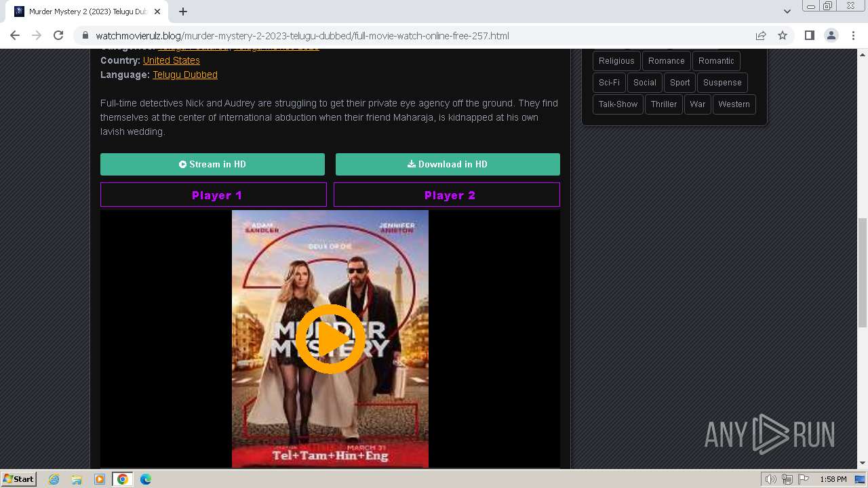
Task: Select the Thriller genre tag
Action: pyautogui.click(x=664, y=104)
